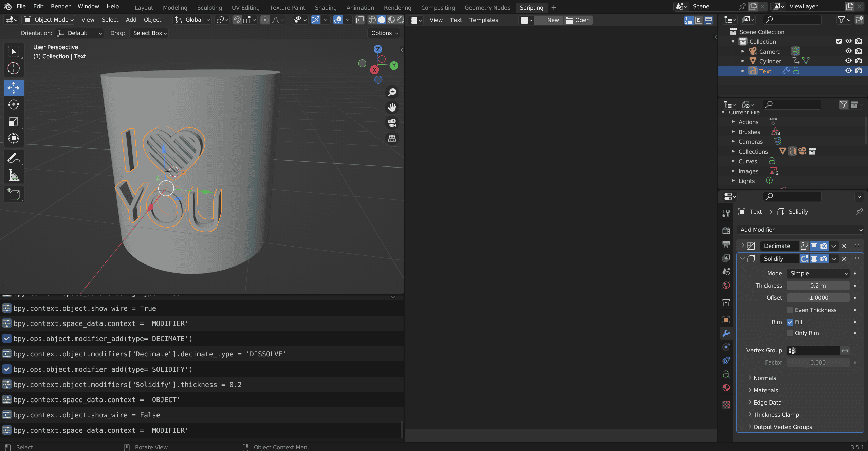Screen dimensions: 868x451
Task: Open the Render properties tab
Action: 726,231
